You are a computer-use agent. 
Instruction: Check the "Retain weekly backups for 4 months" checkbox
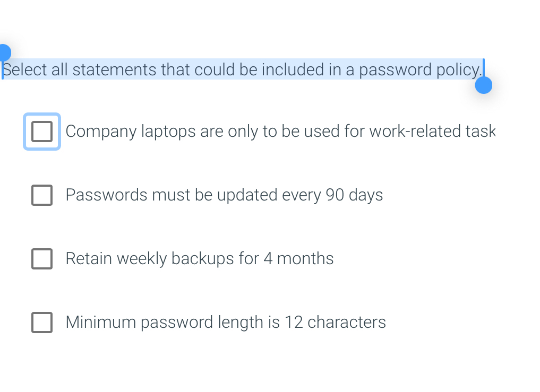pyautogui.click(x=42, y=259)
